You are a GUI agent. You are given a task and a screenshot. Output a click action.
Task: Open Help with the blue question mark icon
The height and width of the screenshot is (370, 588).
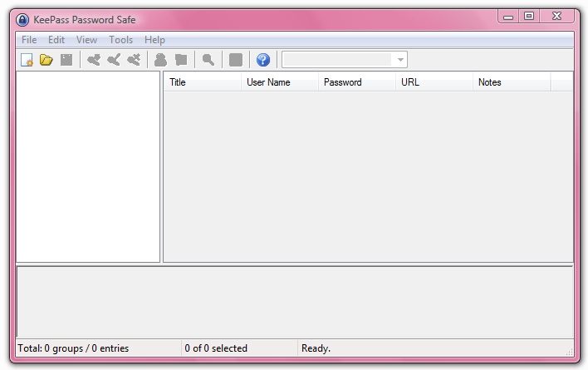[263, 60]
